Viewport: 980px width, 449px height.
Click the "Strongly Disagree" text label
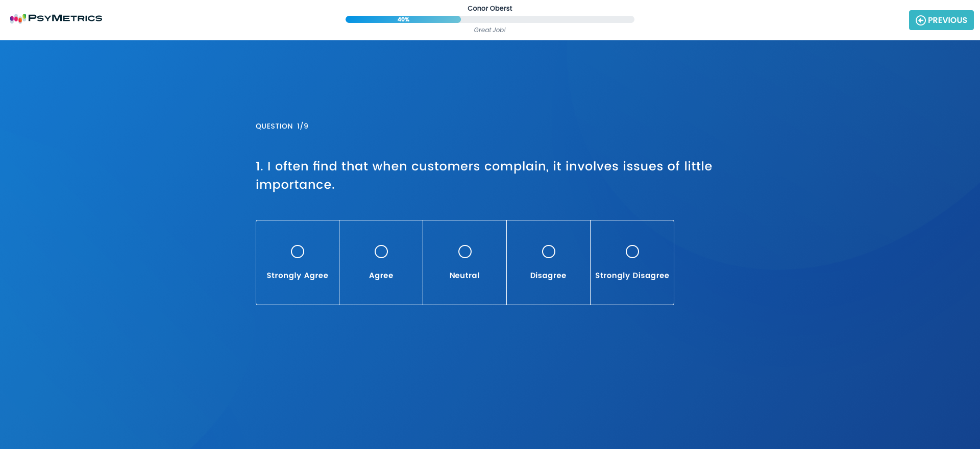[632, 276]
